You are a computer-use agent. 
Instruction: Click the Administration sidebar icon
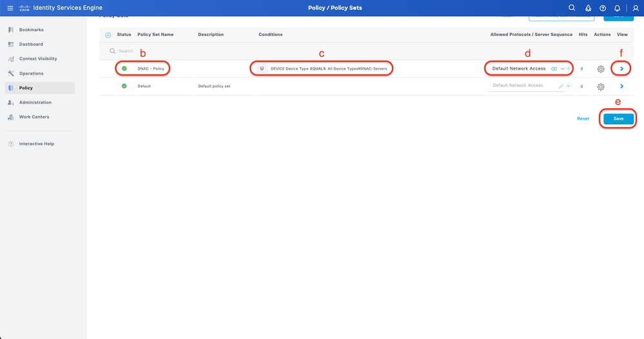[x=11, y=102]
